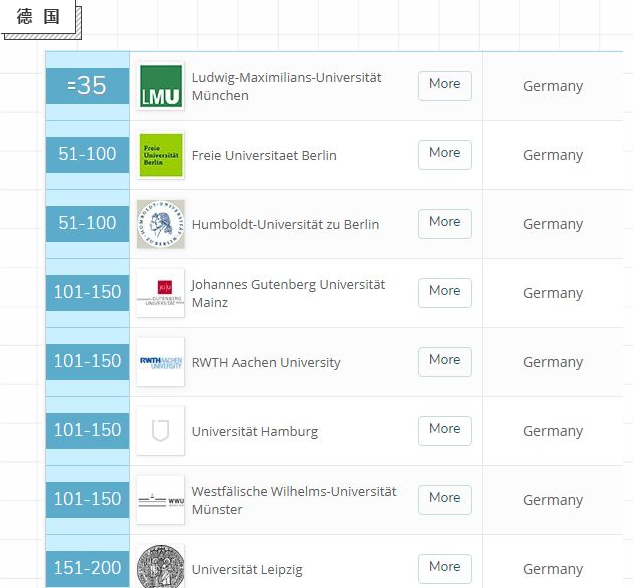Open More for Universität Hamburg

445,431
